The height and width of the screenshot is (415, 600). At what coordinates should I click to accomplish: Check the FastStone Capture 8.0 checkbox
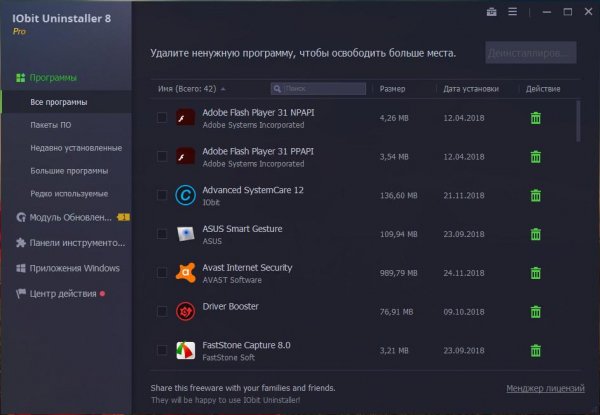click(162, 350)
